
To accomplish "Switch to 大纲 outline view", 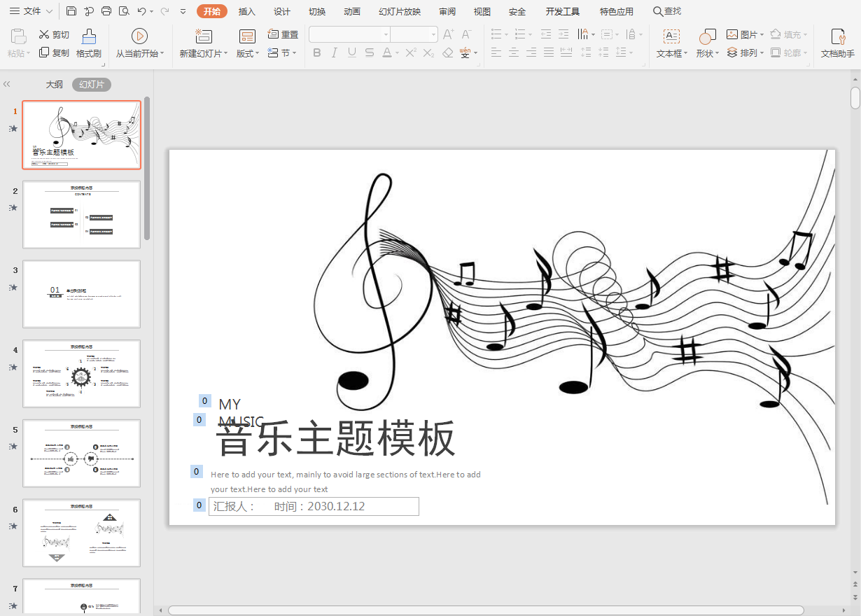I will 55,85.
